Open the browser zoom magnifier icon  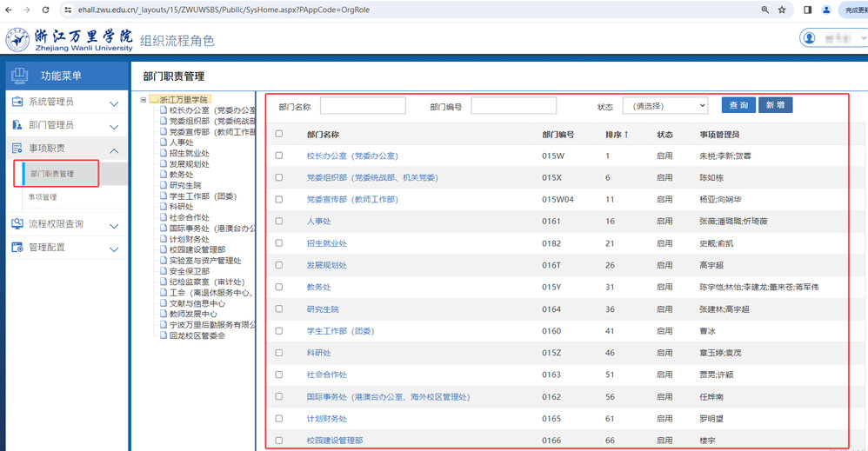point(765,10)
